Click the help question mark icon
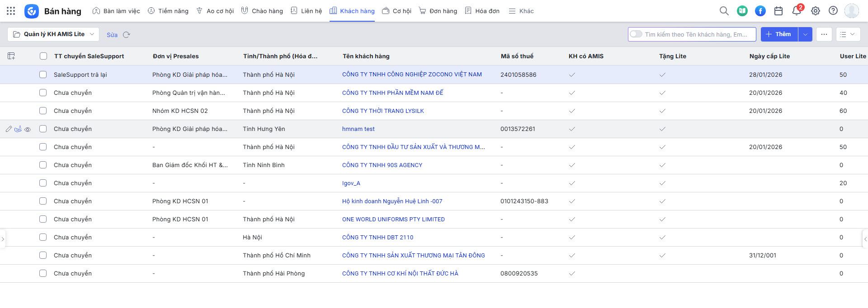The image size is (868, 308). (x=833, y=11)
